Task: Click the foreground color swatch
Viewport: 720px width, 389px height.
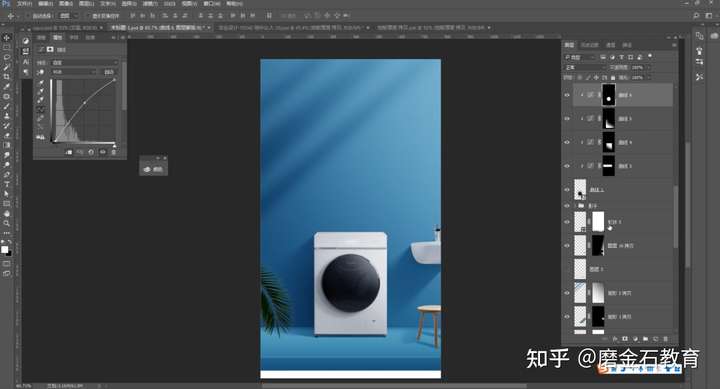Action: [x=5, y=249]
